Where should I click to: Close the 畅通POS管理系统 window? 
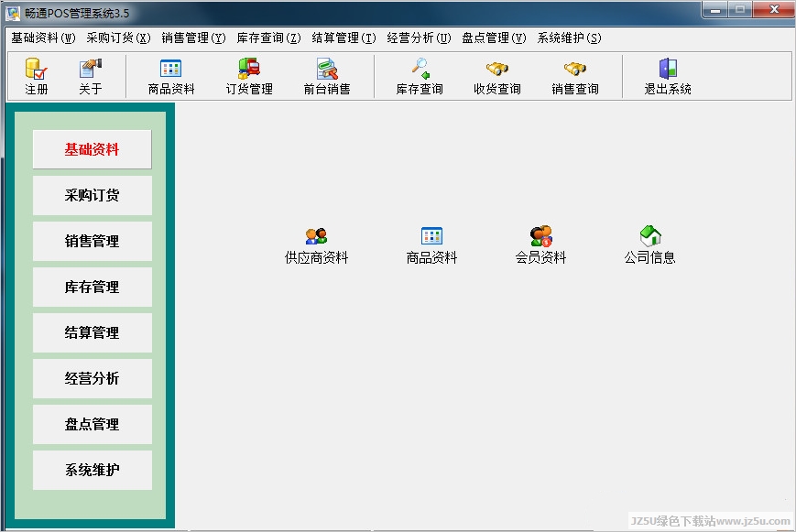coord(773,10)
